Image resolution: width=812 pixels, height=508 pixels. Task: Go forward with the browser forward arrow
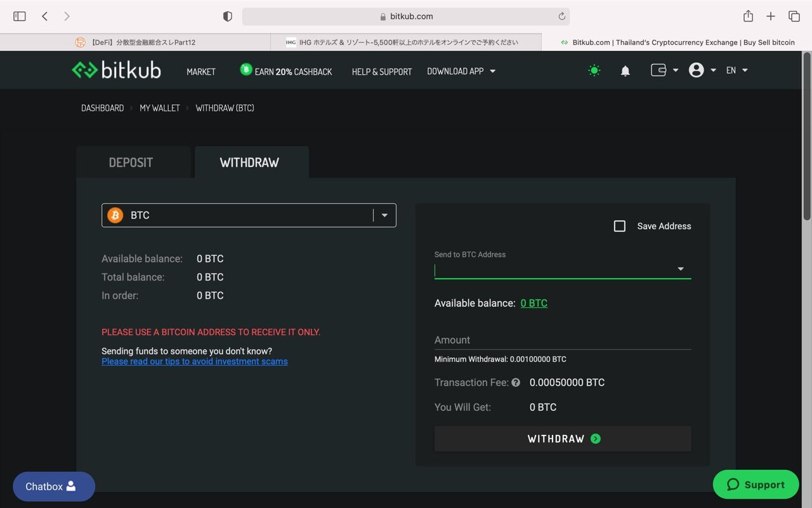tap(67, 17)
